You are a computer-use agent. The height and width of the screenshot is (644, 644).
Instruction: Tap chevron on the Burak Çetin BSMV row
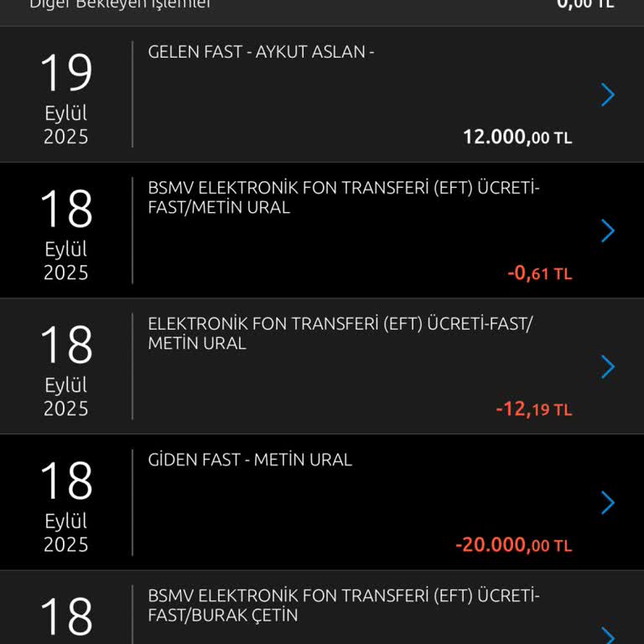(608, 631)
